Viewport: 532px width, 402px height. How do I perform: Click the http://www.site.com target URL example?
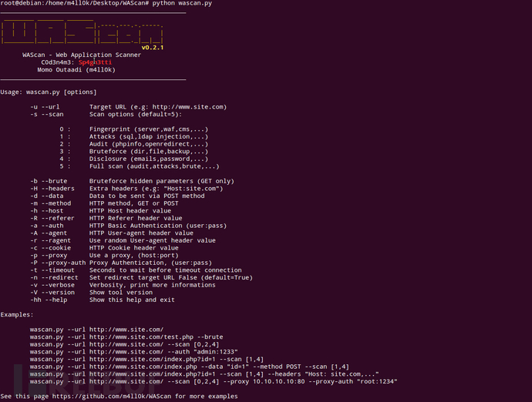pos(187,107)
